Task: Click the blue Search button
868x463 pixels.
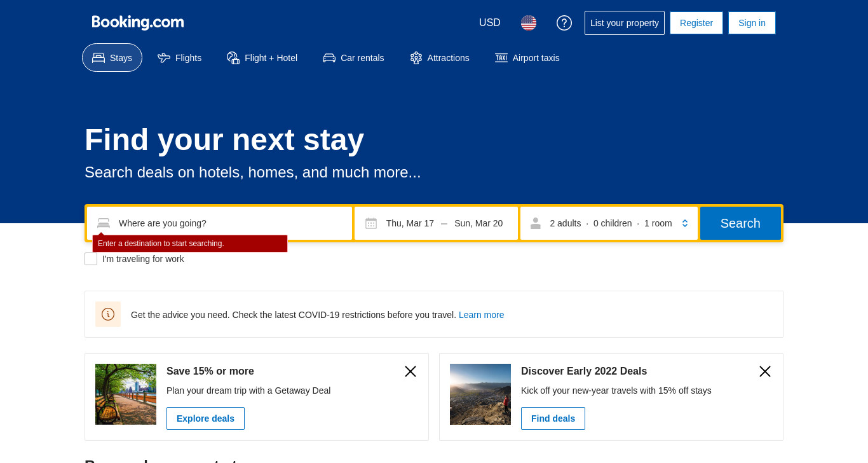Action: (740, 223)
